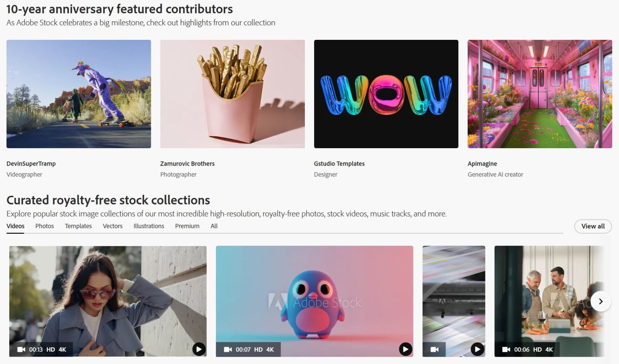Switch to the Photos tab
This screenshot has height=364, width=619.
coord(44,226)
